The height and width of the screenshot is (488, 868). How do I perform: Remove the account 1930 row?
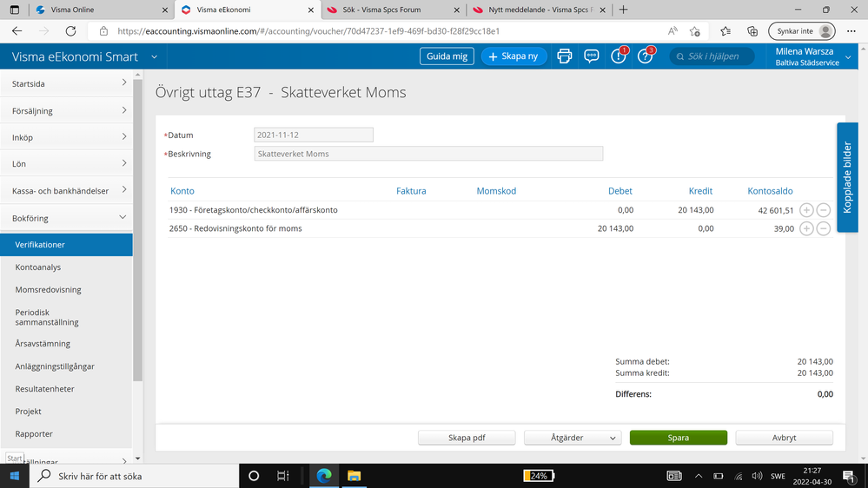click(824, 210)
